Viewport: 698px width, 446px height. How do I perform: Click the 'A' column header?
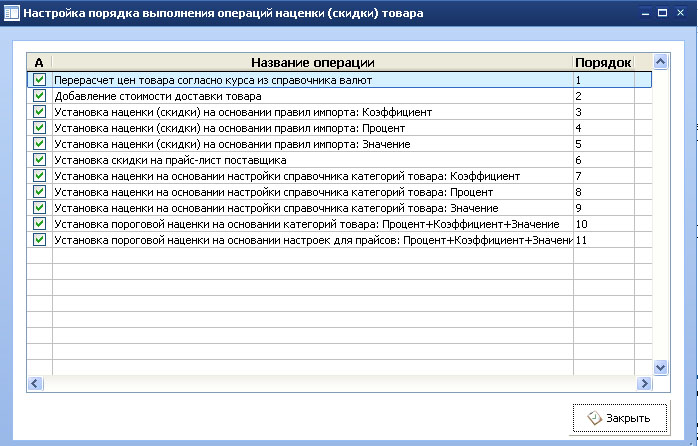[39, 62]
